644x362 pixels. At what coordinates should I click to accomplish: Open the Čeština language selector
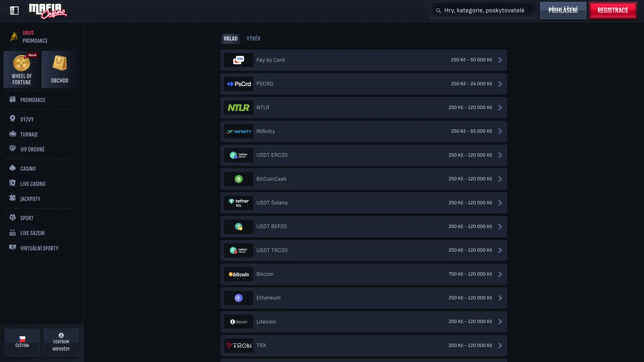coord(22,342)
